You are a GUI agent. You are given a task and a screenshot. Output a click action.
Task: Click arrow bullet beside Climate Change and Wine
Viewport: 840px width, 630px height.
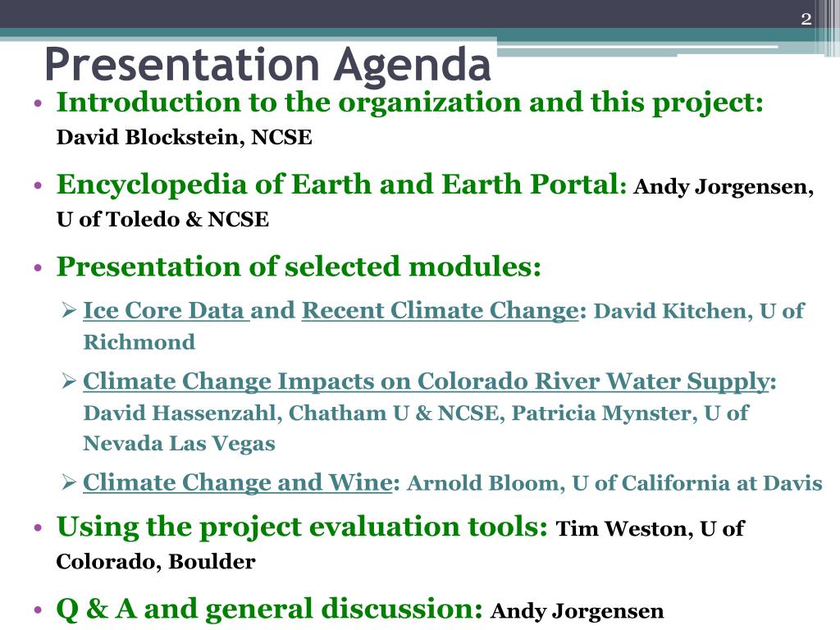point(69,482)
